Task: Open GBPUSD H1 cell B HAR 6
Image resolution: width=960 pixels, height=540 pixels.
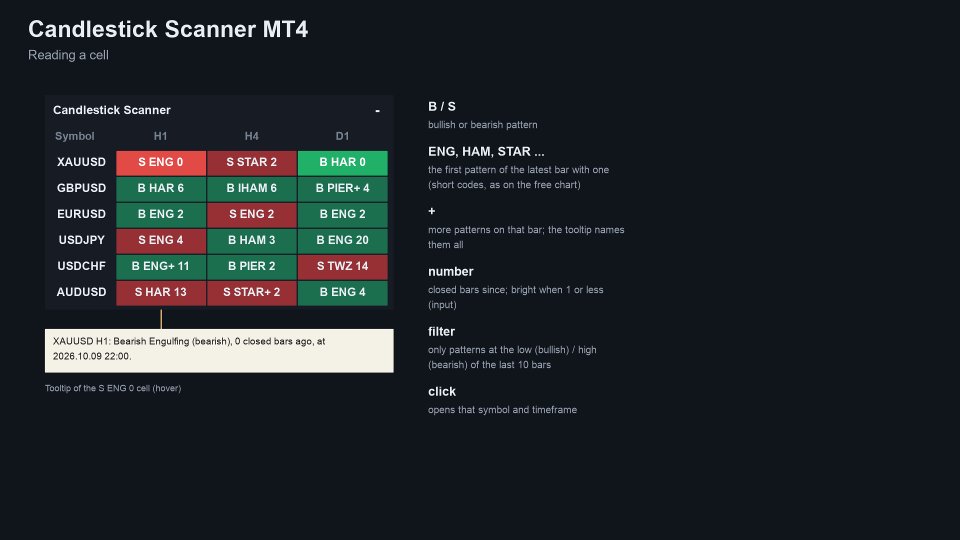Action: point(161,189)
